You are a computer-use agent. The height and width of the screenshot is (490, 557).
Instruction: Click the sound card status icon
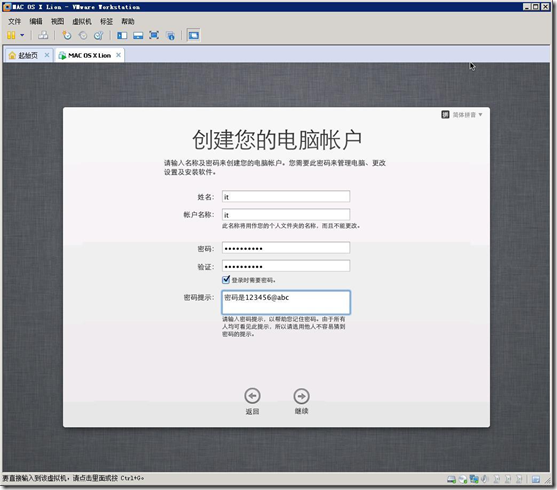(x=485, y=479)
